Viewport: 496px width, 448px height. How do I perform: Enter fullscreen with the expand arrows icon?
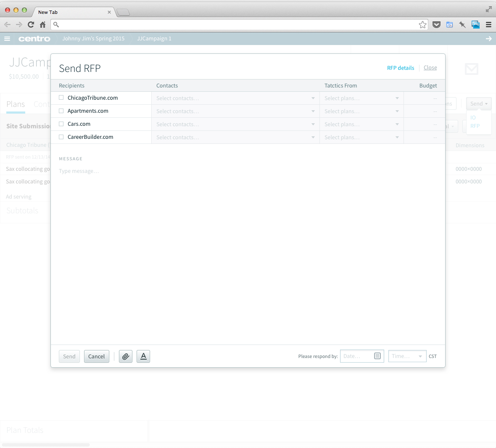(x=489, y=10)
